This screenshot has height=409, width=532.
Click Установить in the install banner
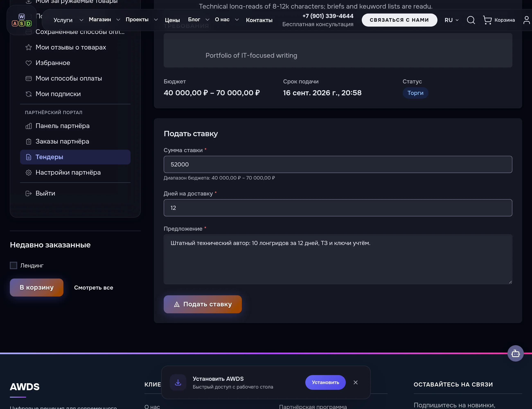tap(325, 382)
